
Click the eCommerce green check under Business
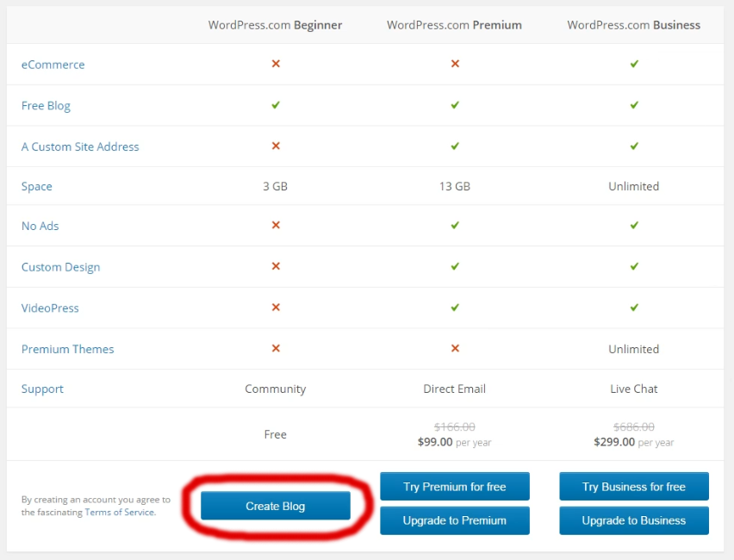[x=634, y=63]
